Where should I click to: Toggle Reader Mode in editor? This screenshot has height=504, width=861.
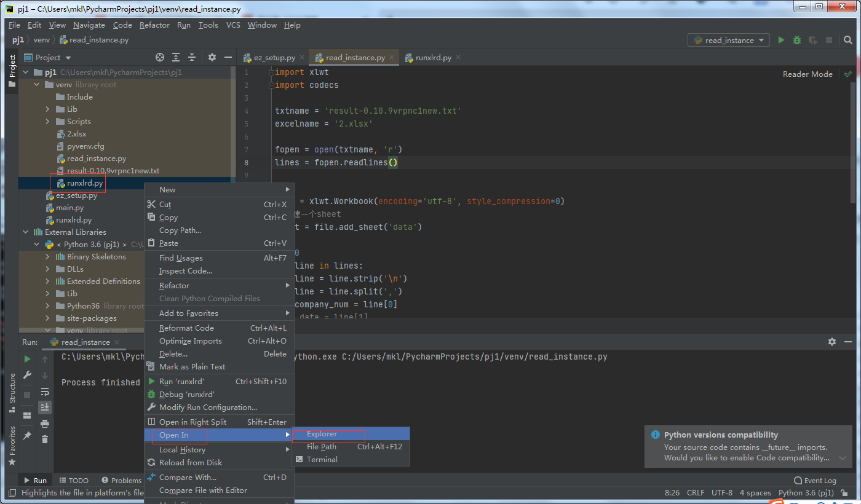(x=807, y=74)
